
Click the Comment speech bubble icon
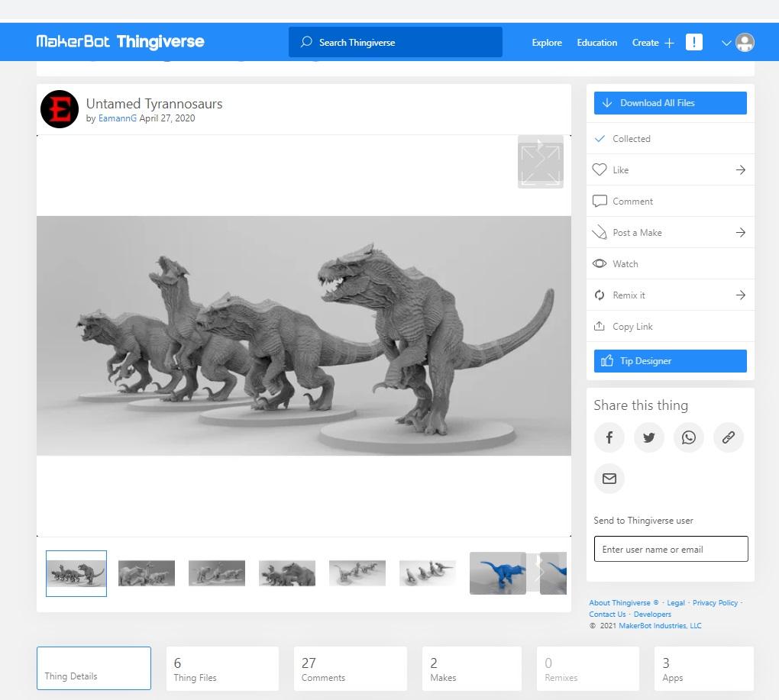pos(600,201)
